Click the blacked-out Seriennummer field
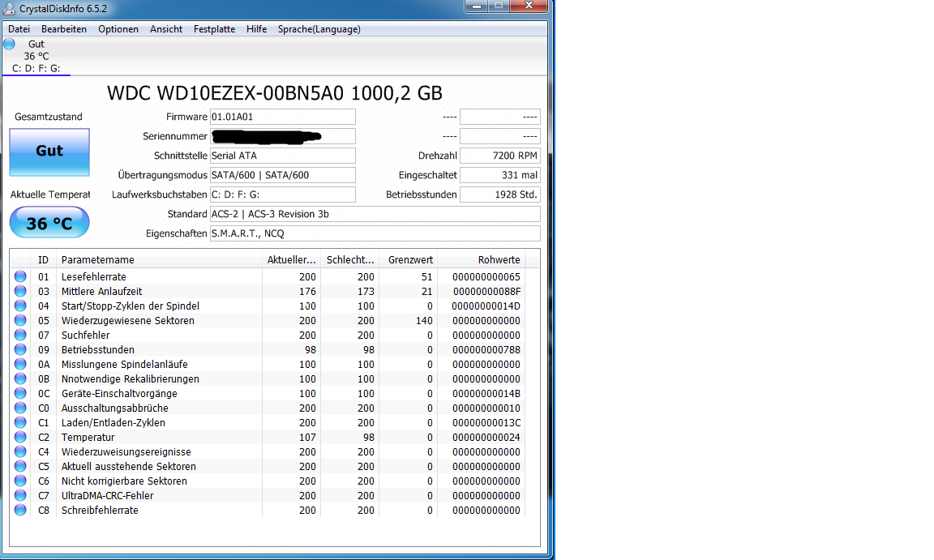 tap(283, 136)
